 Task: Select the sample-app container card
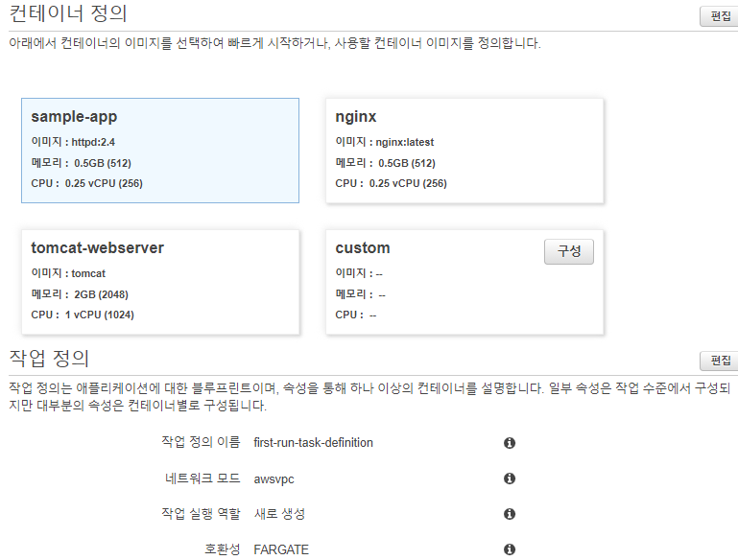pyautogui.click(x=160, y=151)
